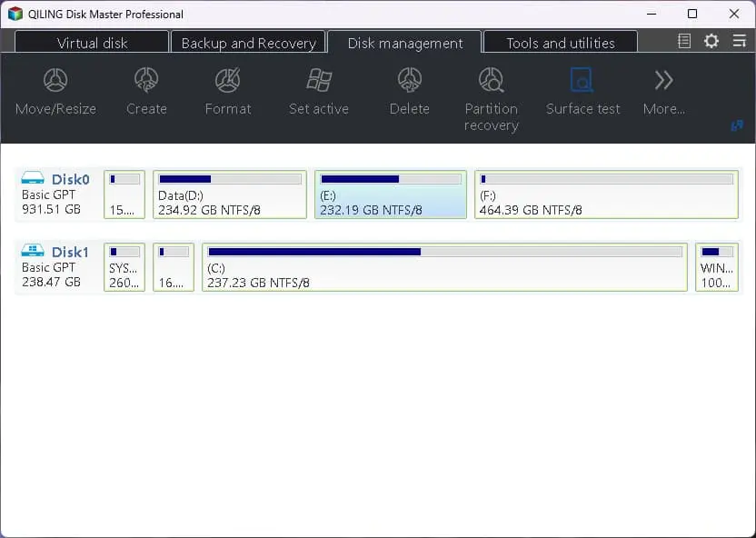Click the small blue link icon in toolbar
Image resolution: width=756 pixels, height=538 pixels.
point(737,126)
